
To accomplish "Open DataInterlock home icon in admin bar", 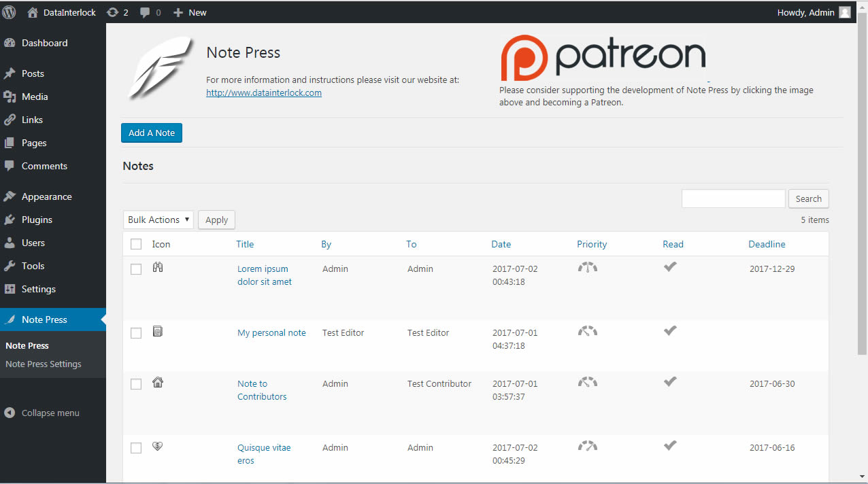I will [x=33, y=12].
